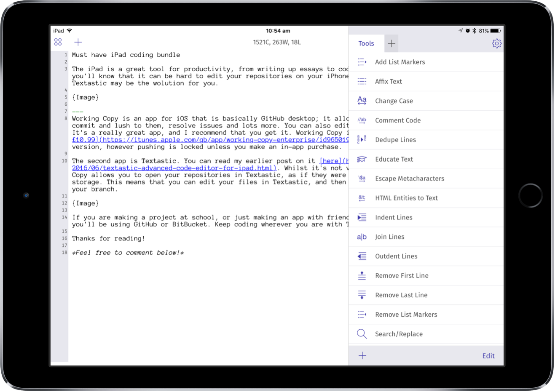Tap the Wi-Fi icon in status bar
The width and height of the screenshot is (555, 392).
coord(70,31)
